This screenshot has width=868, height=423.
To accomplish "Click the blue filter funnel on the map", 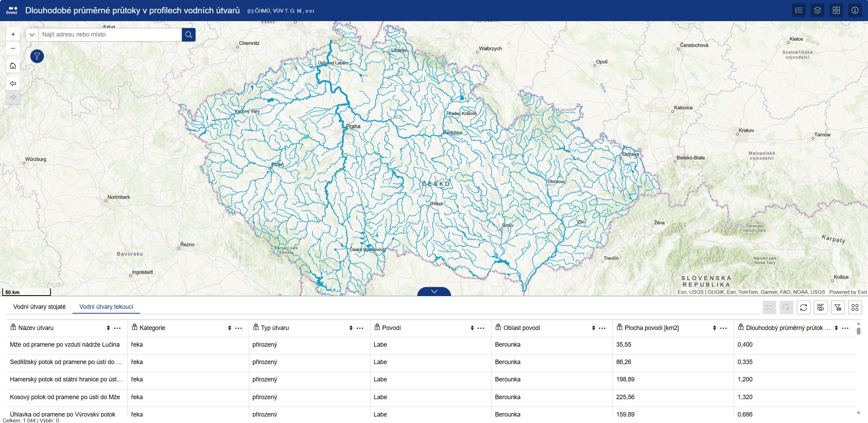I will 37,56.
